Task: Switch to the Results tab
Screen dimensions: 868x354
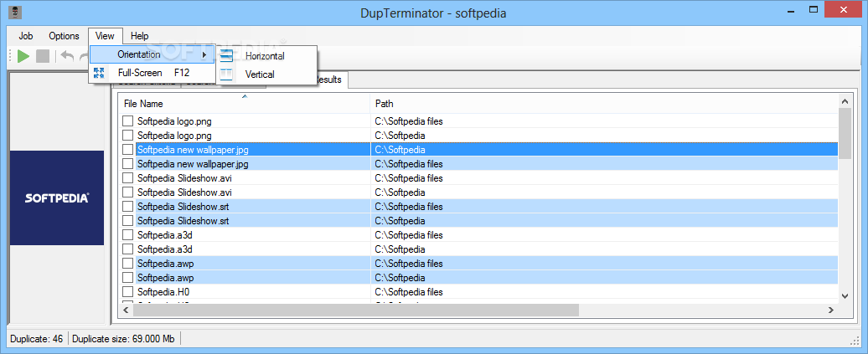Action: click(328, 80)
